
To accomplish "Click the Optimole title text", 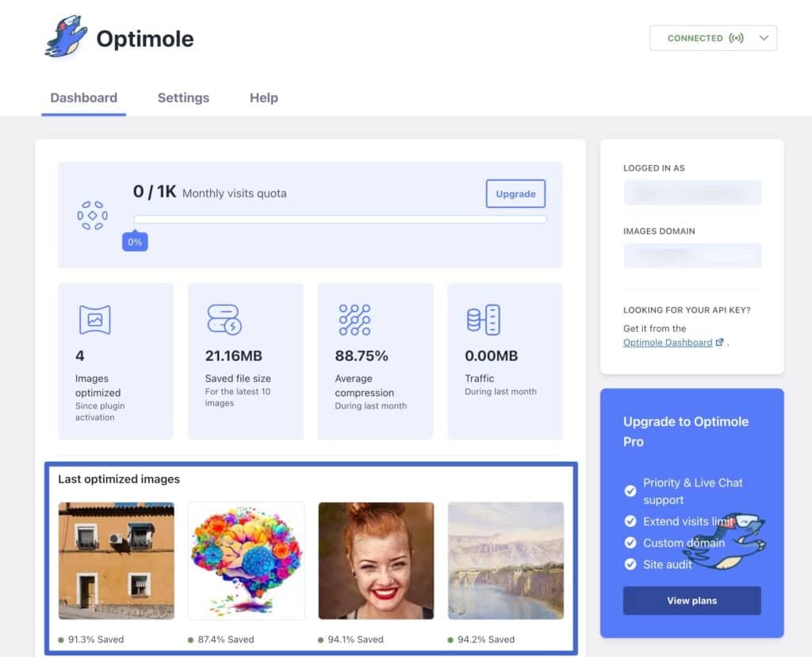I will pyautogui.click(x=145, y=39).
